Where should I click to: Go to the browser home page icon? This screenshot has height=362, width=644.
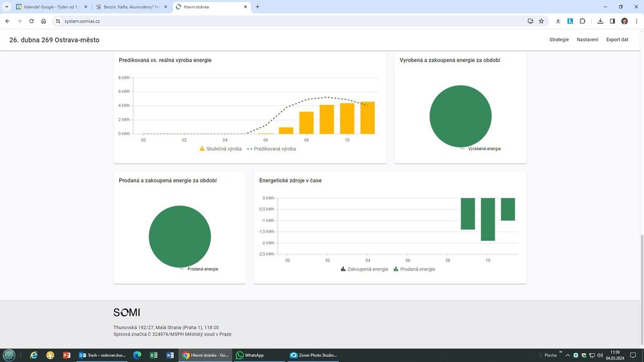tap(44, 21)
